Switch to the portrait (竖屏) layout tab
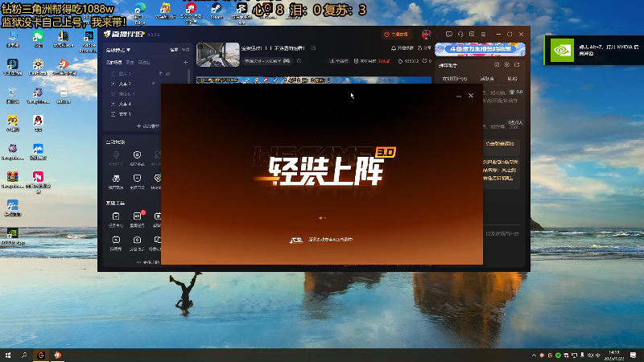 pyautogui.click(x=186, y=50)
